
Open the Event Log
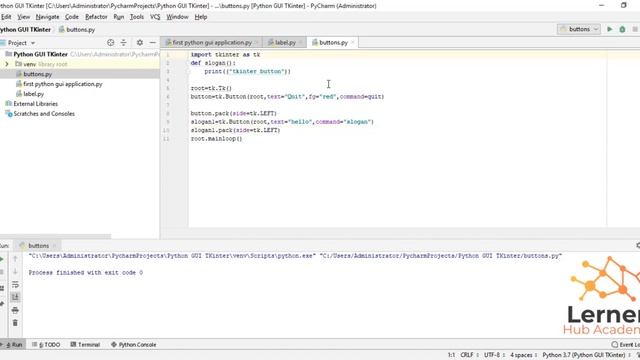click(626, 344)
